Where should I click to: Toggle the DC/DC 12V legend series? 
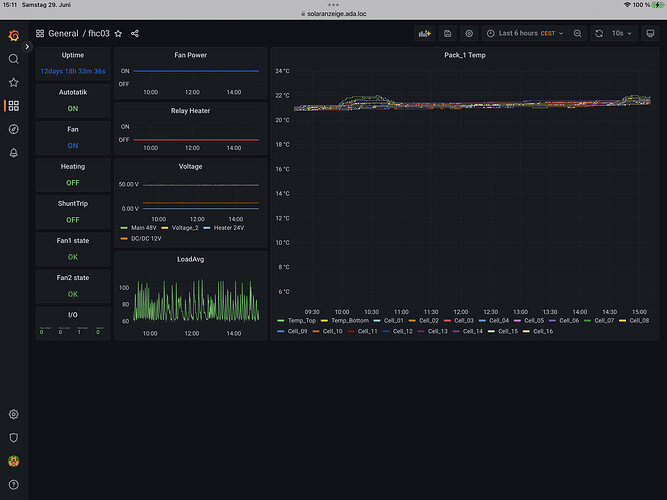146,238
